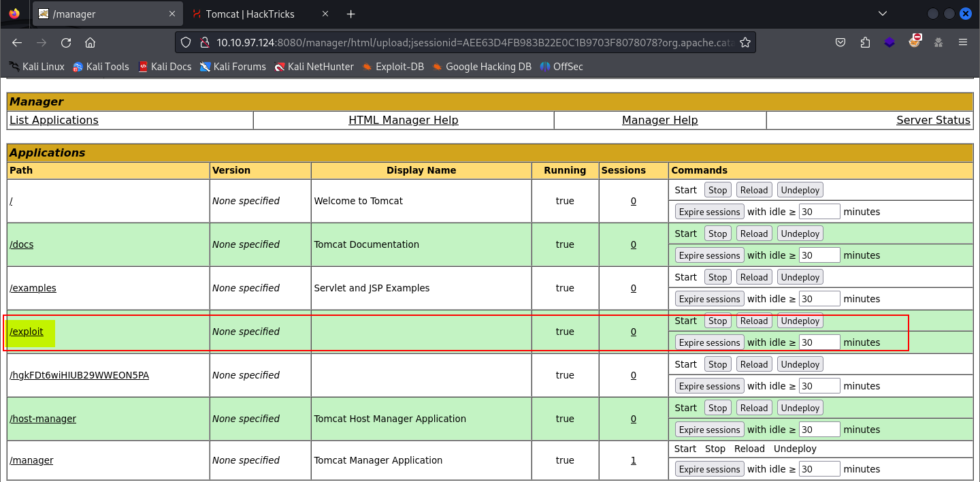Screen dimensions: 980x482
Task: Open OffSec bookmark
Action: click(561, 67)
